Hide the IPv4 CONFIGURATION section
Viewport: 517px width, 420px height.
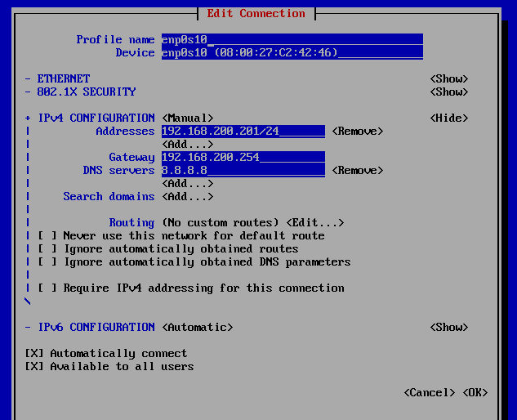coord(448,118)
